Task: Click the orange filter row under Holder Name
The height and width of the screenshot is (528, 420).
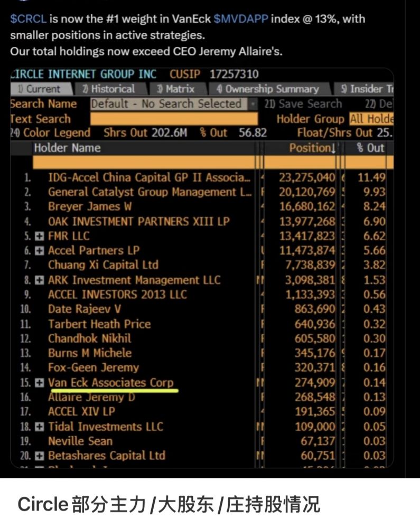Action: click(x=144, y=162)
